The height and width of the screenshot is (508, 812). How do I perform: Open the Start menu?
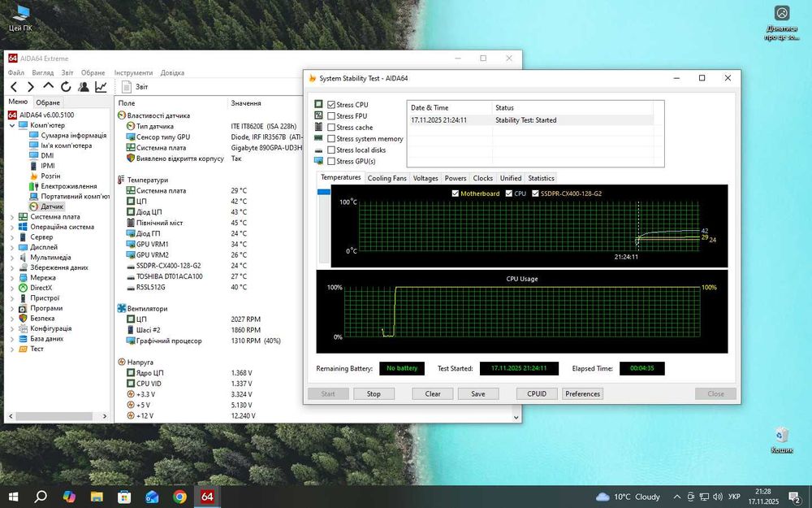[14, 497]
